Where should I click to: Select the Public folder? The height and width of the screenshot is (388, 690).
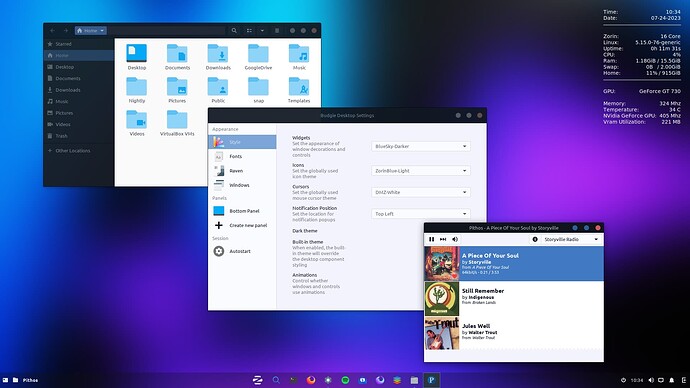[218, 90]
